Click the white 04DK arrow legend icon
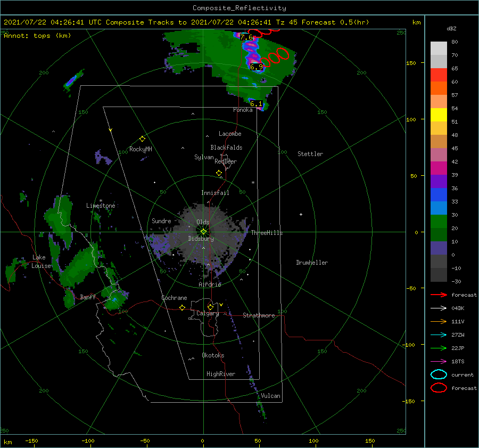 click(439, 308)
